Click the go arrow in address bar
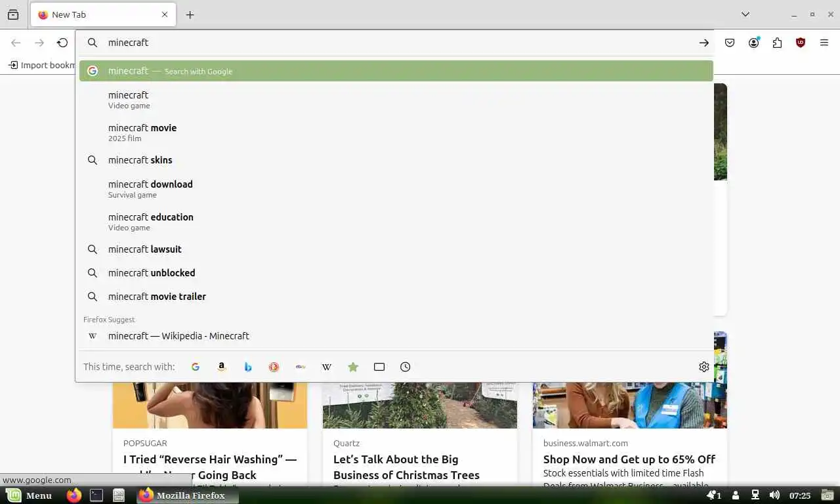 tap(703, 43)
